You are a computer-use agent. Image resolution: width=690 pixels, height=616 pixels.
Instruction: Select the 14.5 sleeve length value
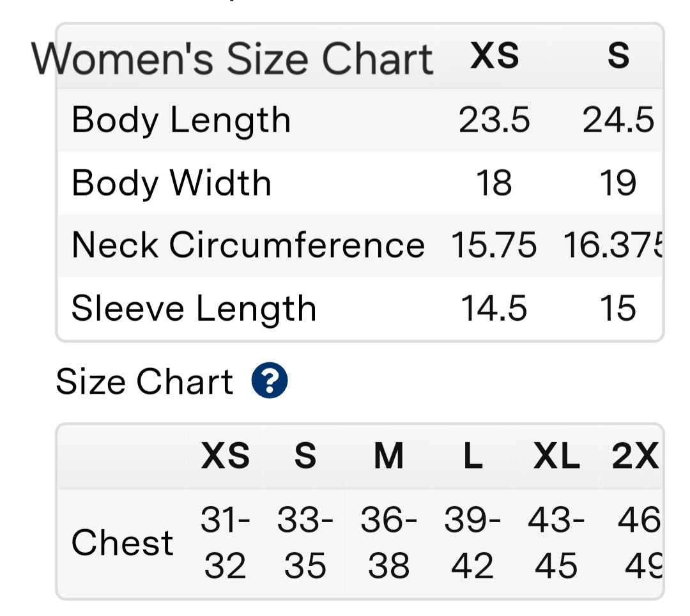click(x=494, y=308)
